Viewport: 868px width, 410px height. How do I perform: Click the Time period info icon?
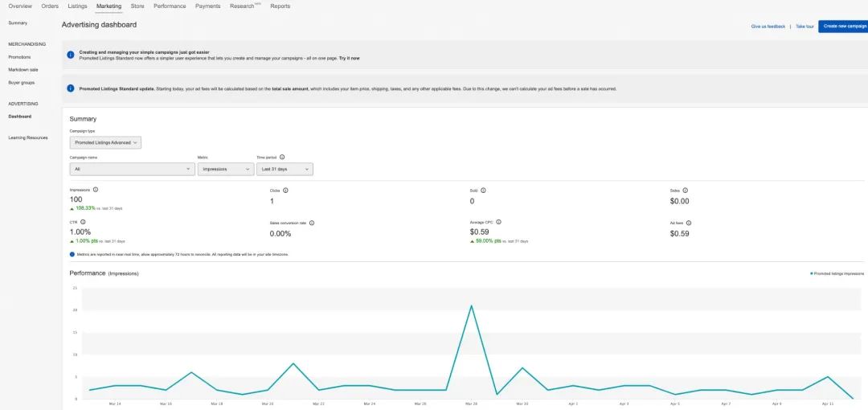point(282,158)
